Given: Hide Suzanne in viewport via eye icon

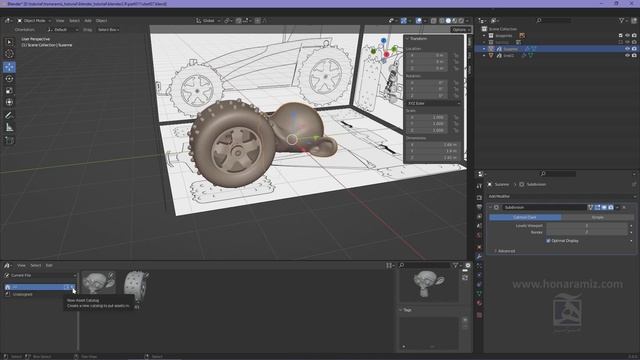Looking at the screenshot, I should 627,49.
